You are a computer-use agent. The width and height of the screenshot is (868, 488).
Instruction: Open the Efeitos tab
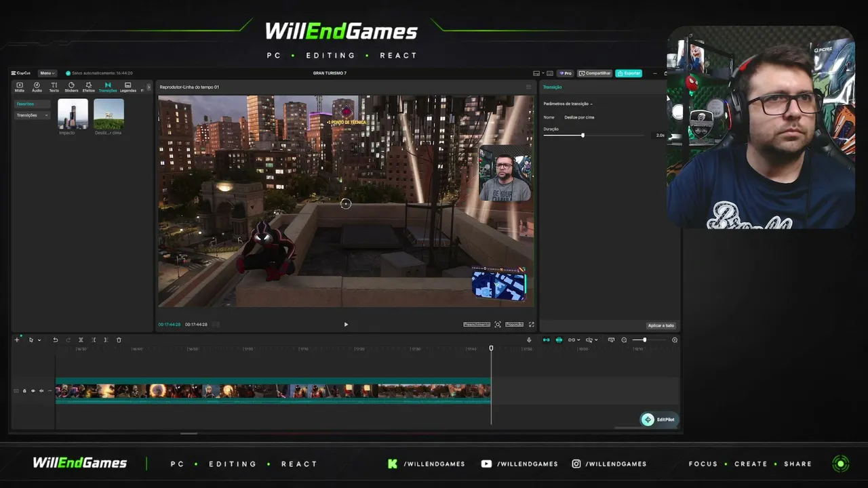89,87
